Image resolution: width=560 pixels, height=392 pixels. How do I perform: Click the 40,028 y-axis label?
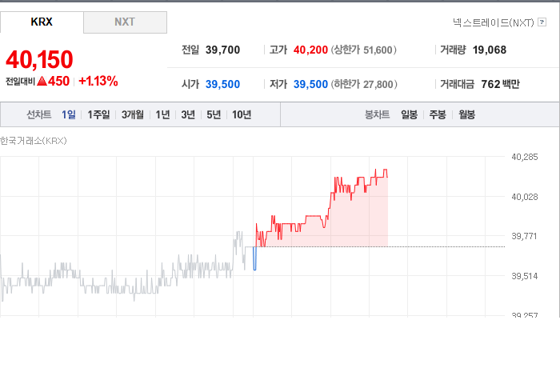524,197
